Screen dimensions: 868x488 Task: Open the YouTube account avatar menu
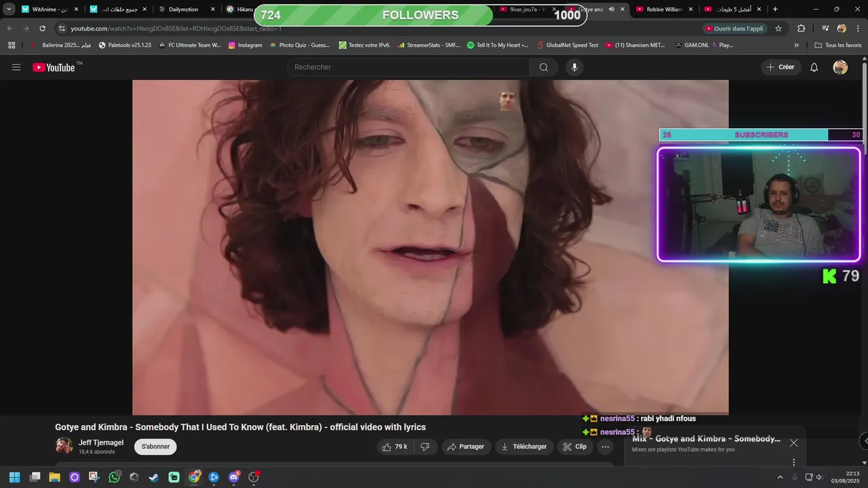pos(840,67)
